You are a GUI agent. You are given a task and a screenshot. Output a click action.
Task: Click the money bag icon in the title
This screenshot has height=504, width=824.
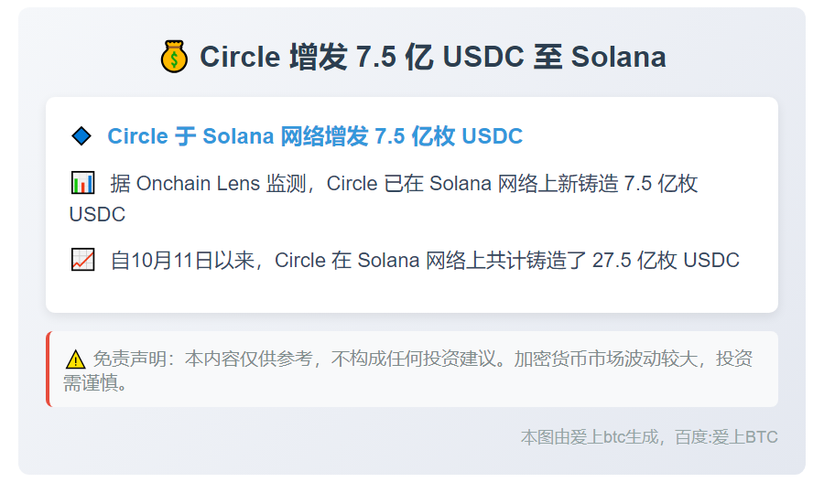point(174,57)
